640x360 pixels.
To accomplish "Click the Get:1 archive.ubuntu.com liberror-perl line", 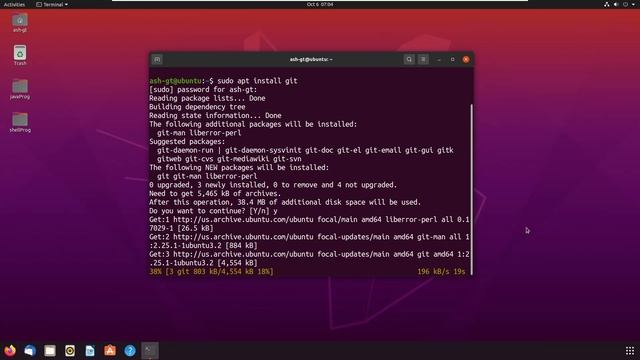I will coord(309,224).
